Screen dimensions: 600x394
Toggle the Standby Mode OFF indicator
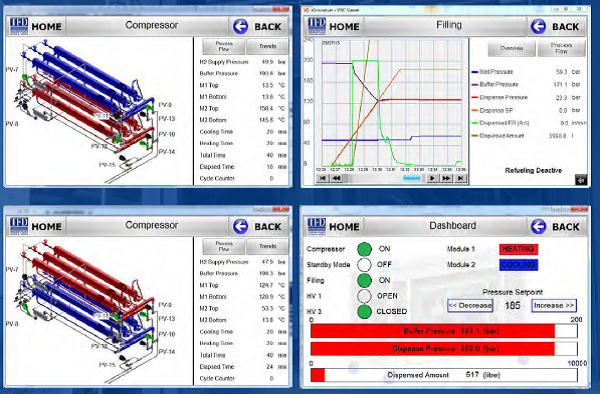(x=364, y=265)
